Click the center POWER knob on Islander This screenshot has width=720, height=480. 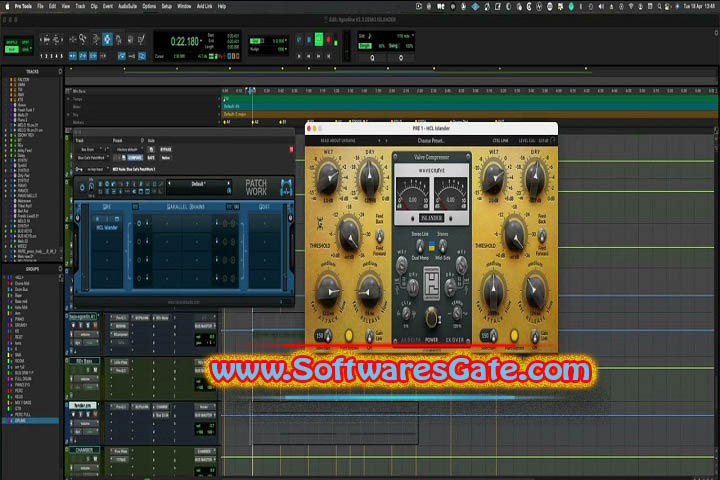431,317
